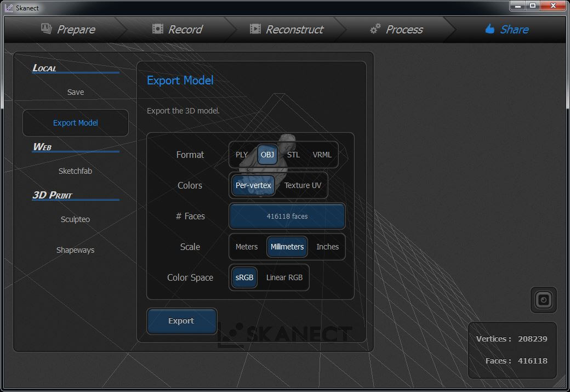The width and height of the screenshot is (570, 392).
Task: Click the screenshot camera icon button
Action: (544, 300)
